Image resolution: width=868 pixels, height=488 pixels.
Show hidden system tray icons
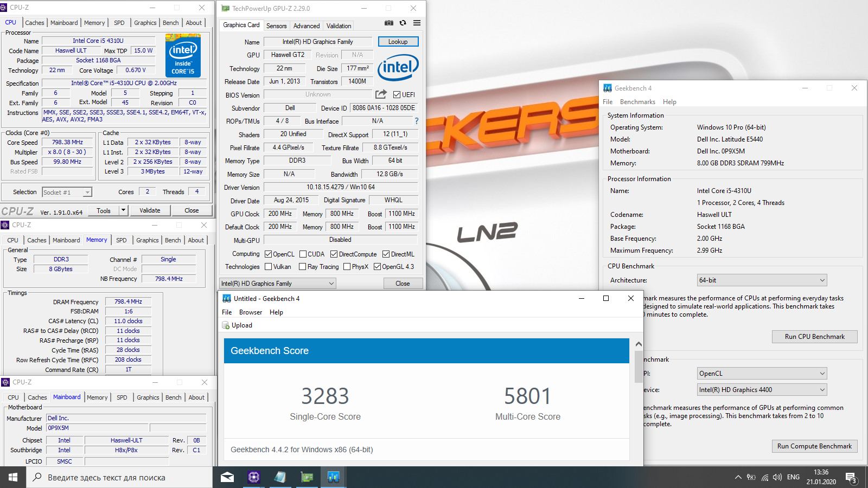(x=738, y=477)
